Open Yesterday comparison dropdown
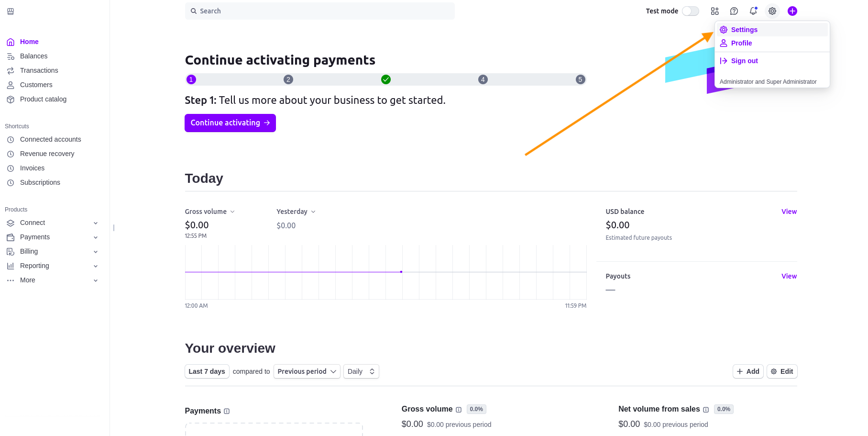Image resolution: width=868 pixels, height=436 pixels. (x=296, y=212)
